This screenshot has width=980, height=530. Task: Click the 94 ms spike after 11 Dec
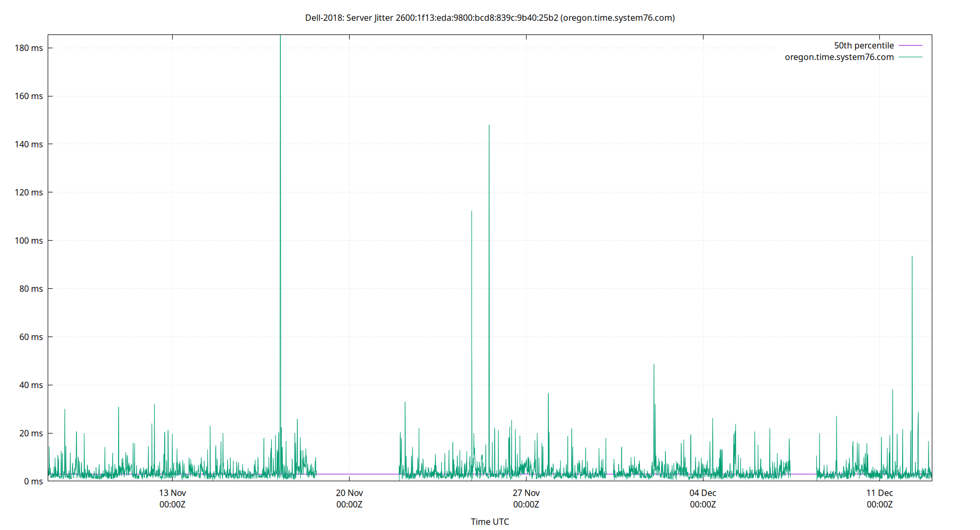point(911,265)
